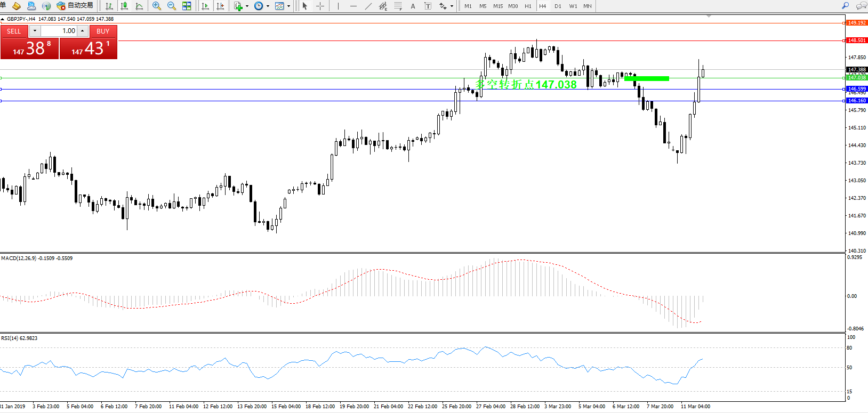Click the Tile Windows grid icon
Image resolution: width=868 pixels, height=413 pixels.
[x=187, y=6]
